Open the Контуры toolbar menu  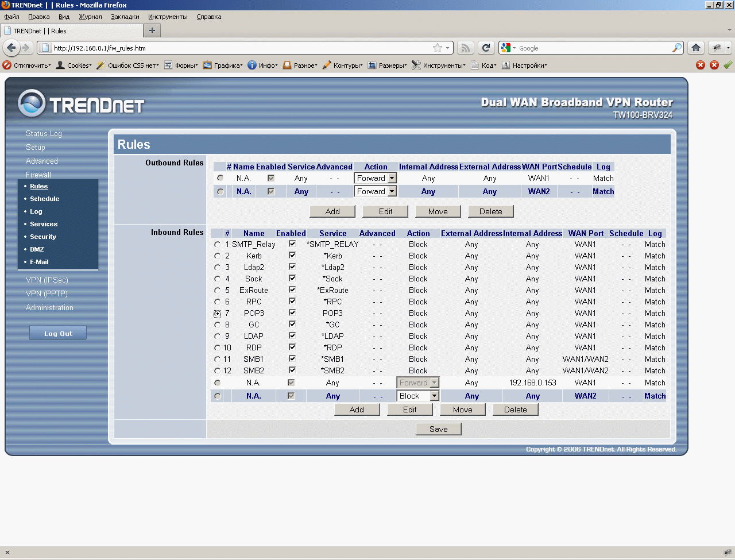(x=343, y=65)
